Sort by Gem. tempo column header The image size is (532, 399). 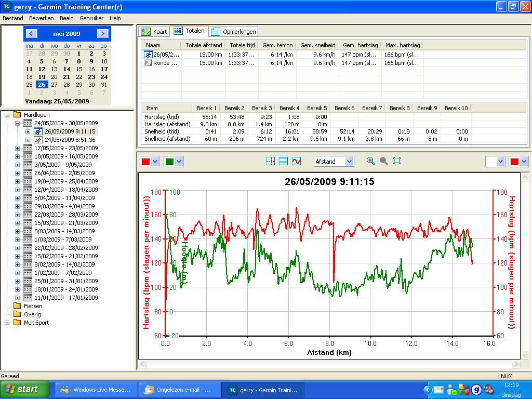[277, 45]
